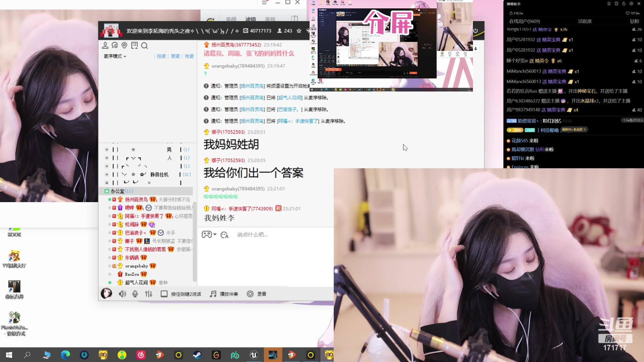
Task: Enable 播放伴奏 accompaniment playback
Action: click(213, 294)
